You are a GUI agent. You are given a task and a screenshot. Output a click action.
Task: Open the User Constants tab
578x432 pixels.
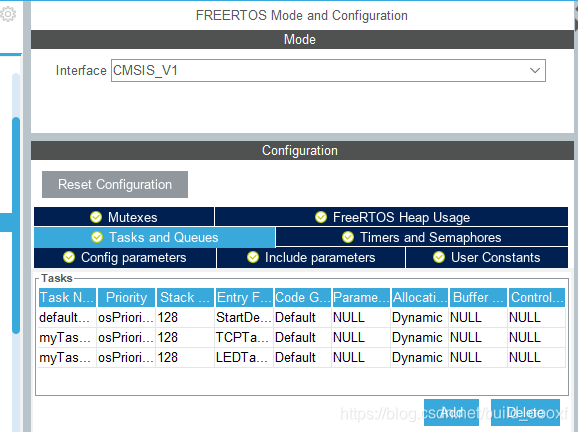487,257
